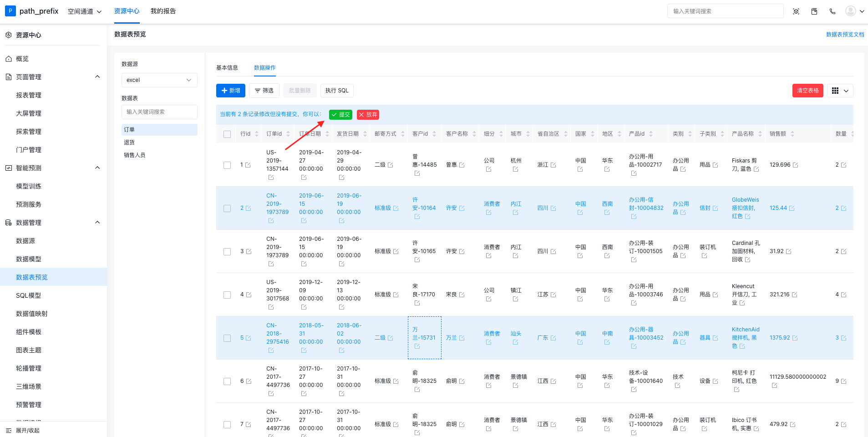868x437 pixels.
Task: Switch to the 资源中心 top tab
Action: (x=127, y=11)
